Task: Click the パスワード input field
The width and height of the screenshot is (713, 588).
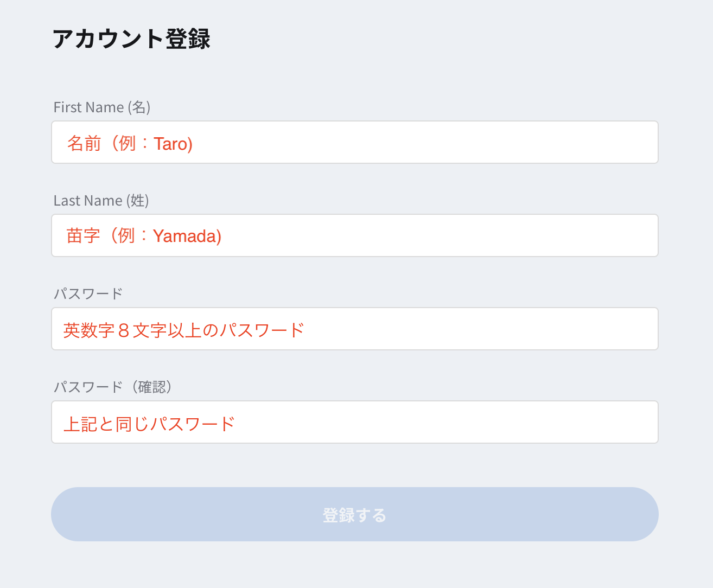Action: click(355, 329)
